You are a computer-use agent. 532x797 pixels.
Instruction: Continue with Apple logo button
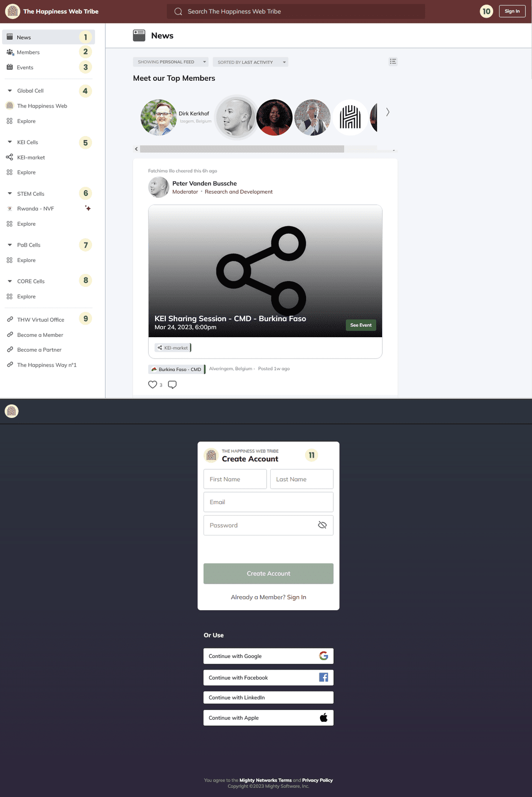coord(323,718)
